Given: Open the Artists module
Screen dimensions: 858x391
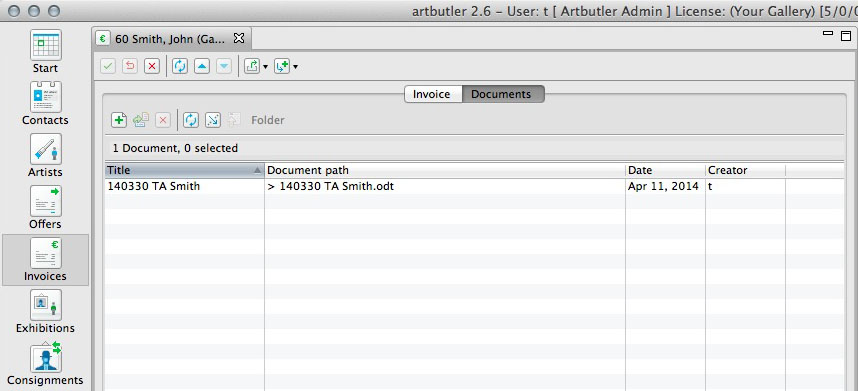Looking at the screenshot, I should (x=45, y=156).
